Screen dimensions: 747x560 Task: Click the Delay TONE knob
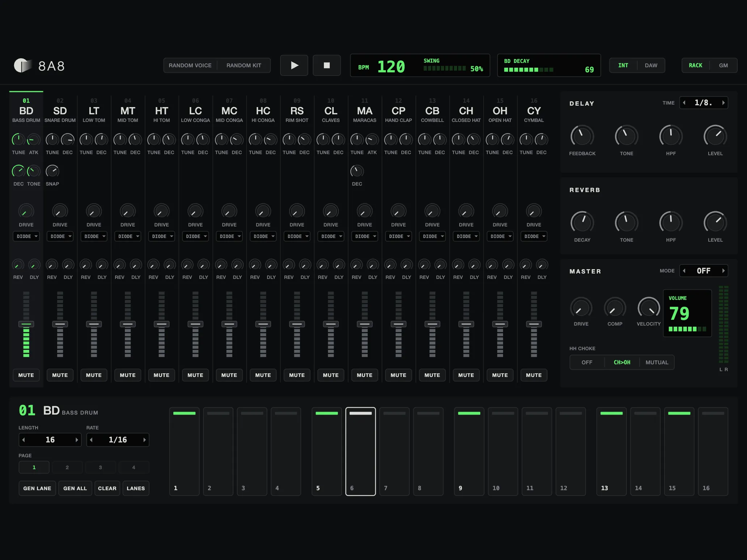tap(626, 136)
